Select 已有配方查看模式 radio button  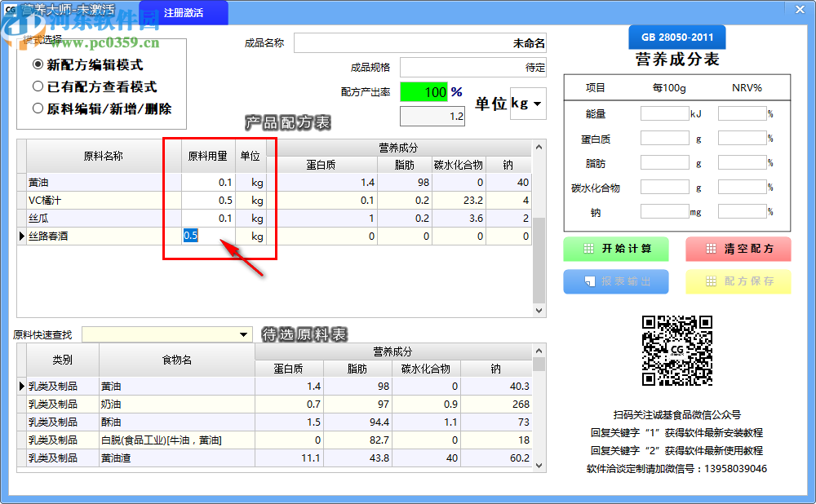(x=38, y=86)
